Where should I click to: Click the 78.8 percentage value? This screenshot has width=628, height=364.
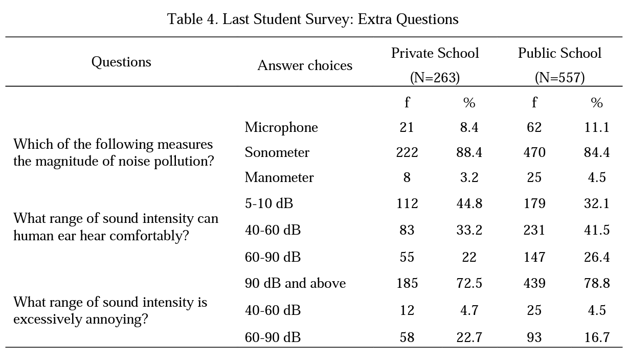(597, 283)
